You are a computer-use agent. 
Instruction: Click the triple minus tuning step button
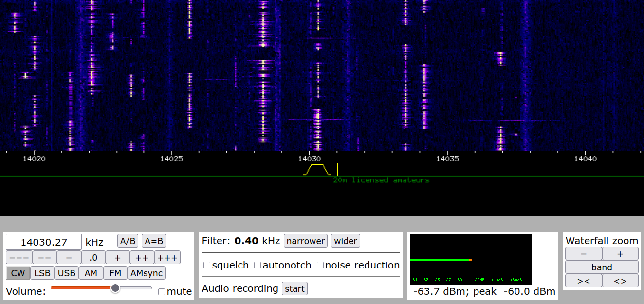coord(19,257)
